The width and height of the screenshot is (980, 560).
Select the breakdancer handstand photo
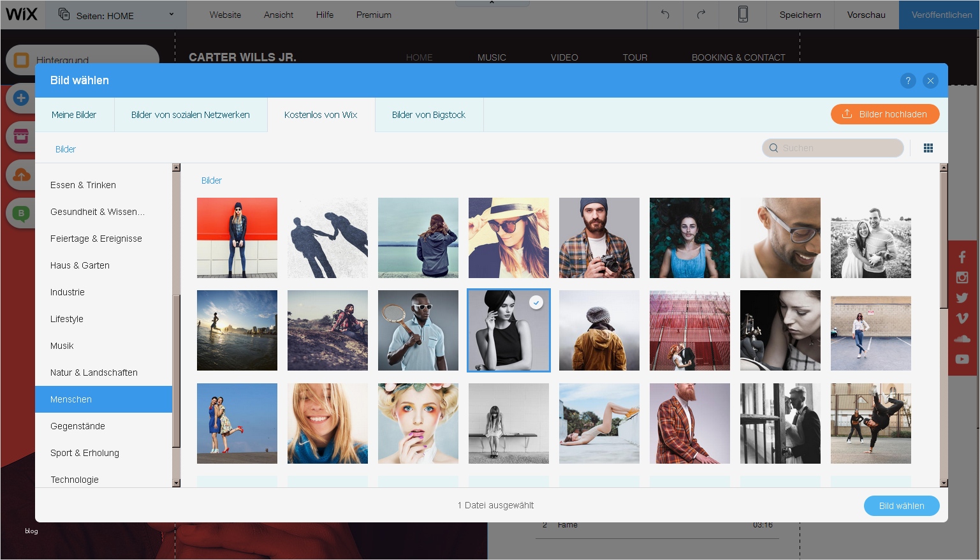871,424
